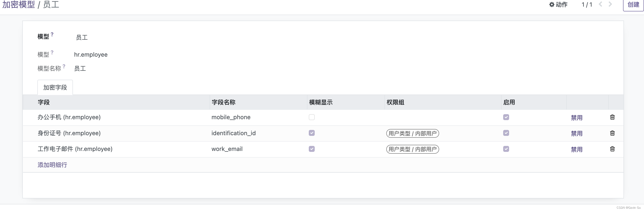Image resolution: width=644 pixels, height=211 pixels.
Task: Go to previous record arrow
Action: (600, 4)
